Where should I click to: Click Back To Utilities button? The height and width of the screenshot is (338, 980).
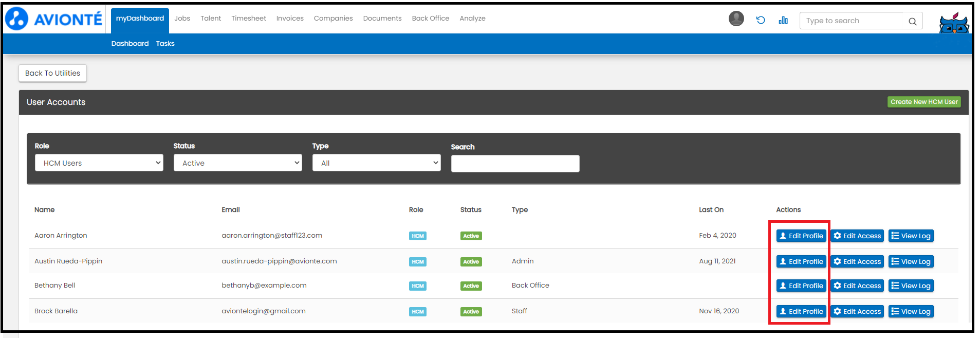point(52,73)
